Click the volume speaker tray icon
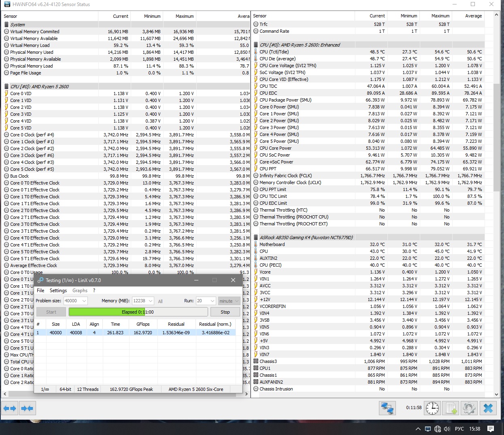The width and height of the screenshot is (504, 435). [447, 429]
